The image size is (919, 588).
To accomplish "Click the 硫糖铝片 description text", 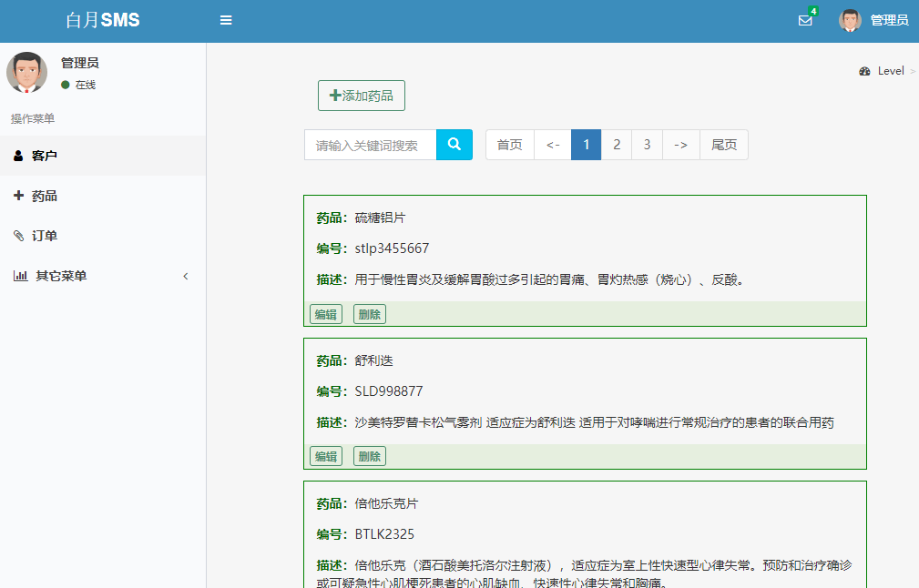I will [x=550, y=280].
